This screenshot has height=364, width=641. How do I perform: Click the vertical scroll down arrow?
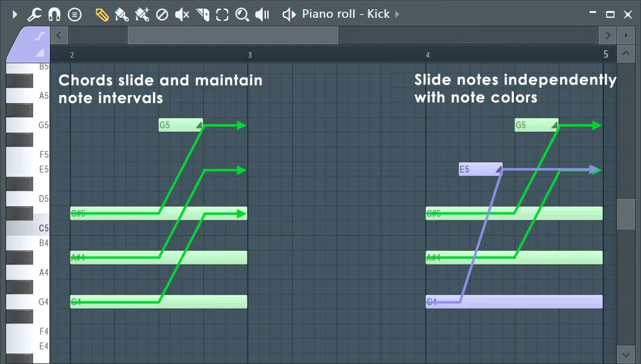[x=626, y=354]
